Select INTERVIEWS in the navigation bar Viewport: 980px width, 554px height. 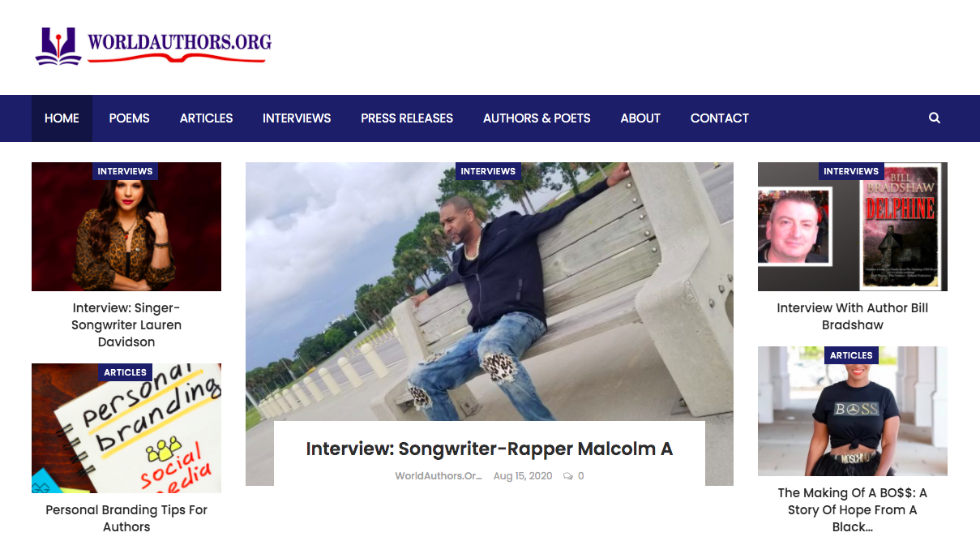click(297, 118)
